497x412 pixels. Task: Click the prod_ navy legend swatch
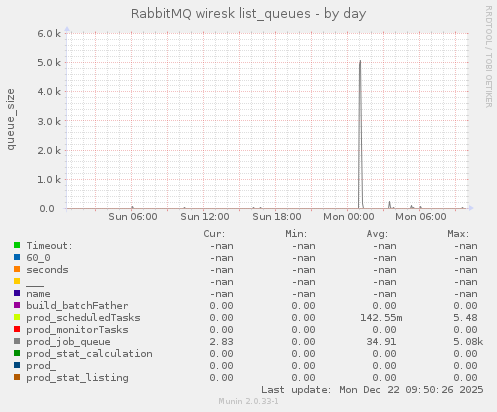(x=17, y=365)
